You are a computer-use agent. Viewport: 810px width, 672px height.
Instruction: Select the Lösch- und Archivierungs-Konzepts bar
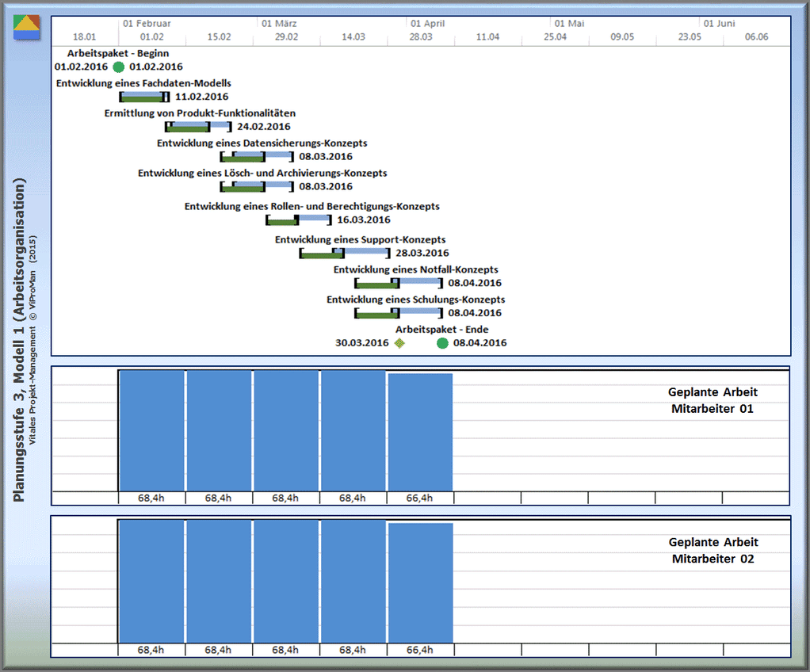tap(256, 186)
